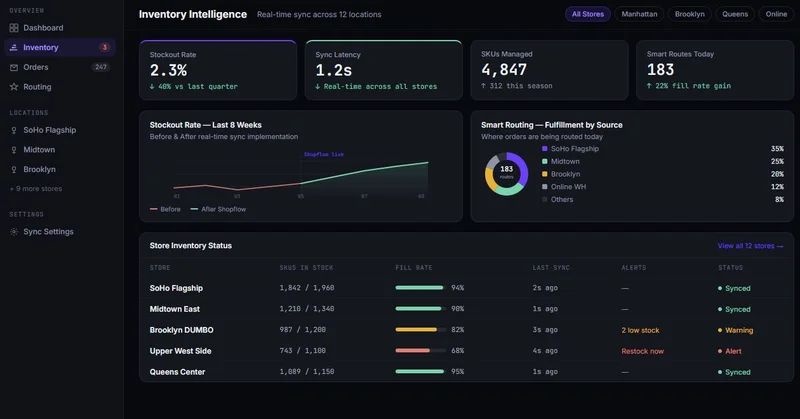Go to Routing in the sidebar

pos(60,87)
